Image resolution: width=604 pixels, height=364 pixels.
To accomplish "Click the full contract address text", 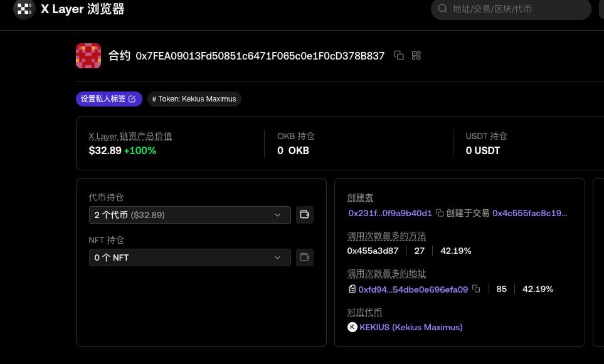I will pos(260,56).
